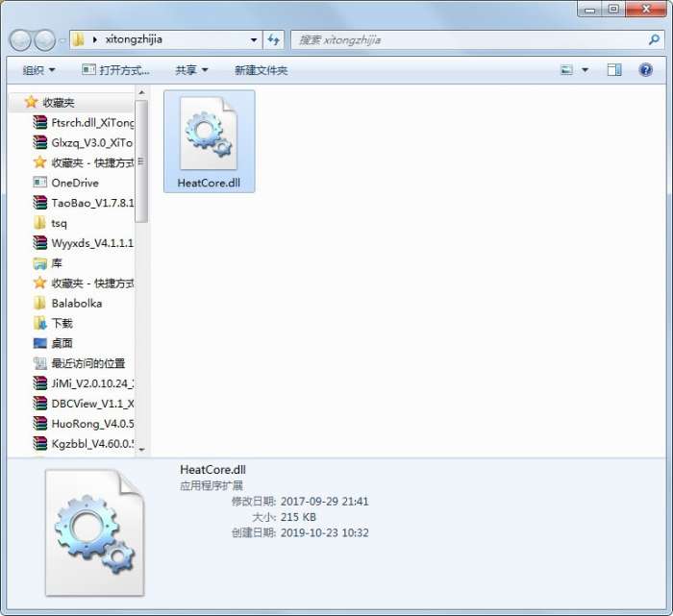Open the address bar history dropdown
Image resolution: width=673 pixels, height=616 pixels.
254,40
